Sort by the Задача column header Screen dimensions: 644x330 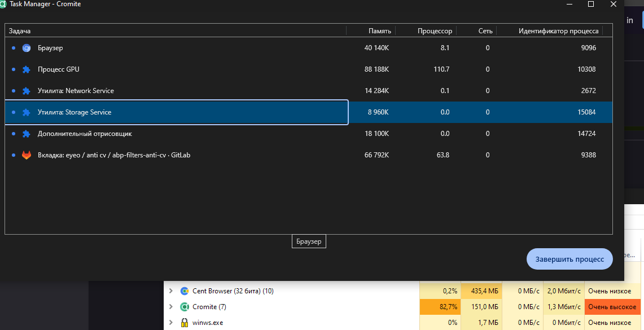(x=20, y=31)
